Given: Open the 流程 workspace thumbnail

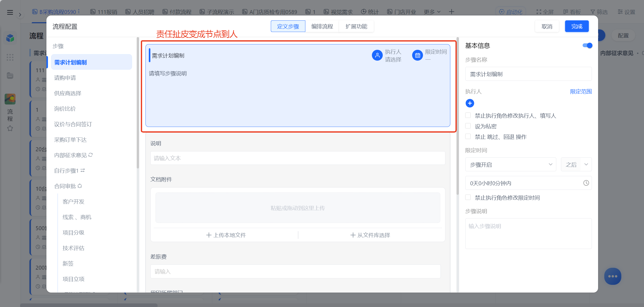Looking at the screenshot, I should point(10,99).
